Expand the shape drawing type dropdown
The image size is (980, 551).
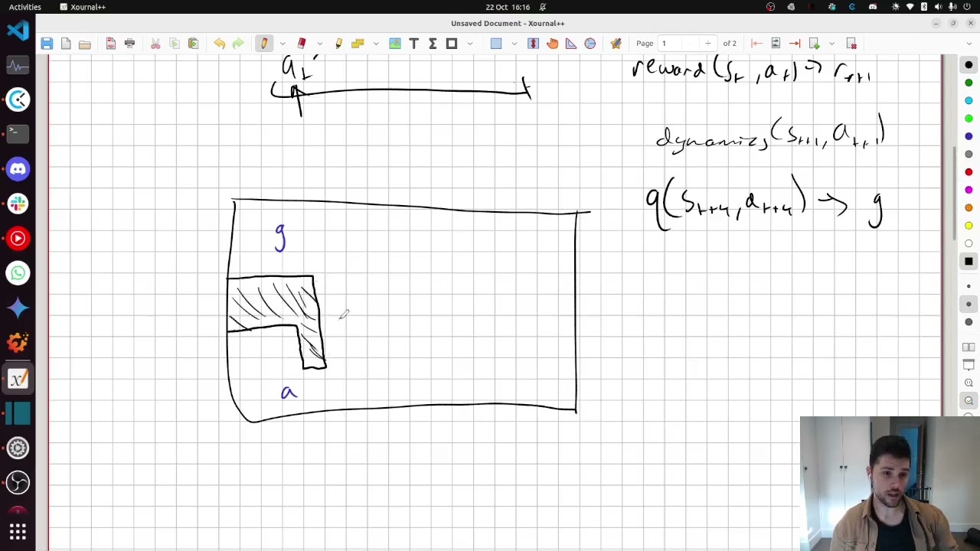coord(470,44)
